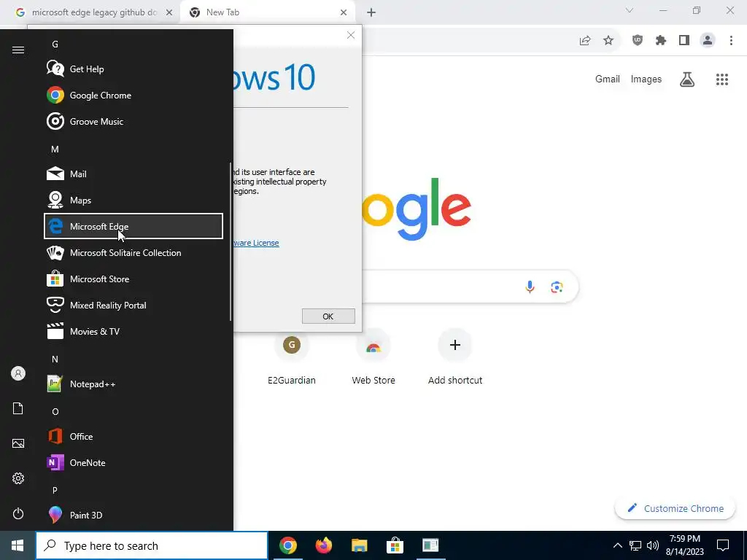Click Add shortcut tile
This screenshot has width=747, height=560.
tap(455, 358)
